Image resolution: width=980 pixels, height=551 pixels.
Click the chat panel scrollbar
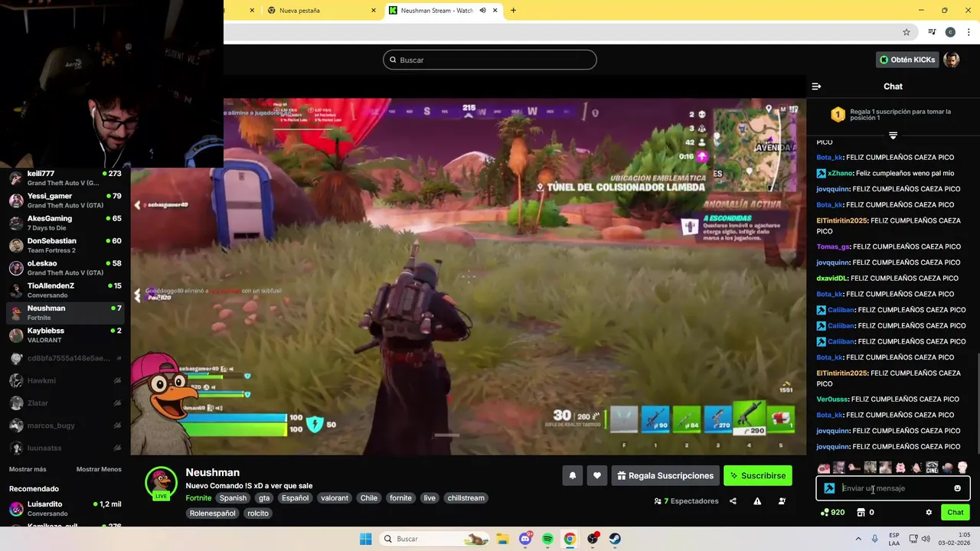tap(977, 404)
